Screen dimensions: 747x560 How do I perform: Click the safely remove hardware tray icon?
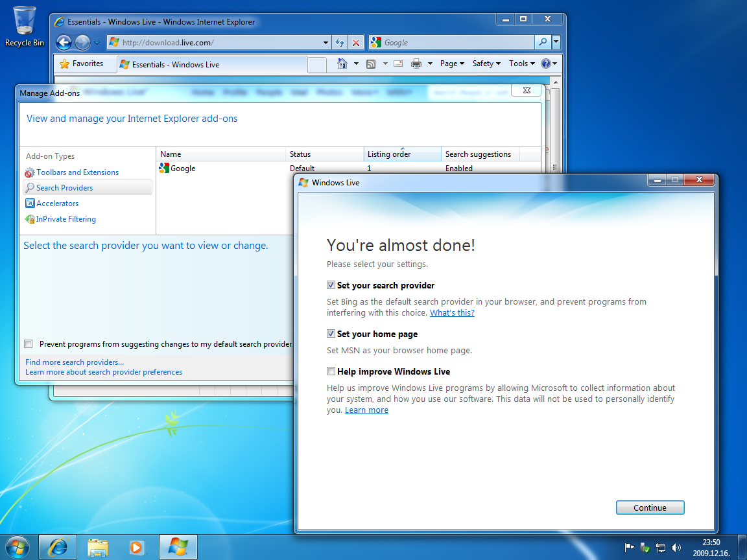pyautogui.click(x=645, y=548)
